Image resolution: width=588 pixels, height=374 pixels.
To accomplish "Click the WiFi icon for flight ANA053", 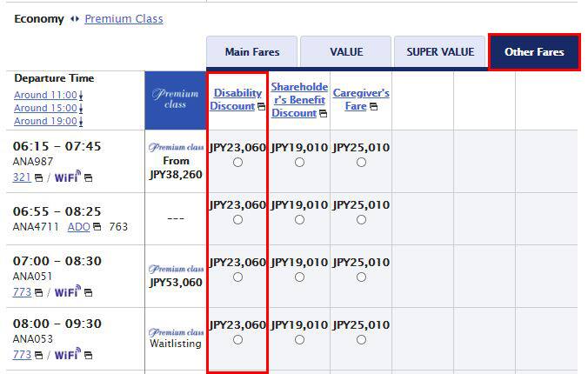I will 67,355.
